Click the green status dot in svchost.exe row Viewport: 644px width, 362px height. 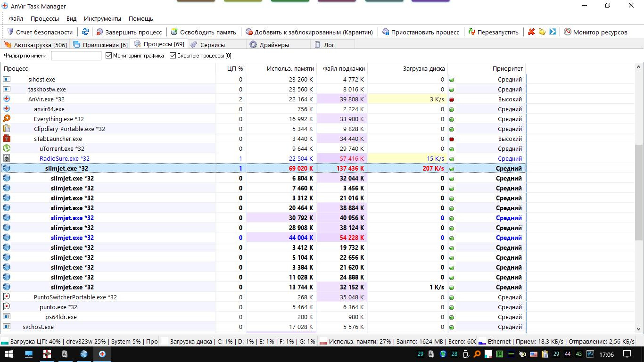point(452,327)
